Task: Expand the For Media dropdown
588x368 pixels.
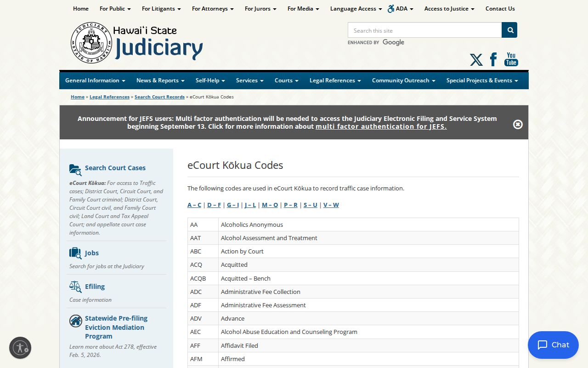Action: (303, 9)
